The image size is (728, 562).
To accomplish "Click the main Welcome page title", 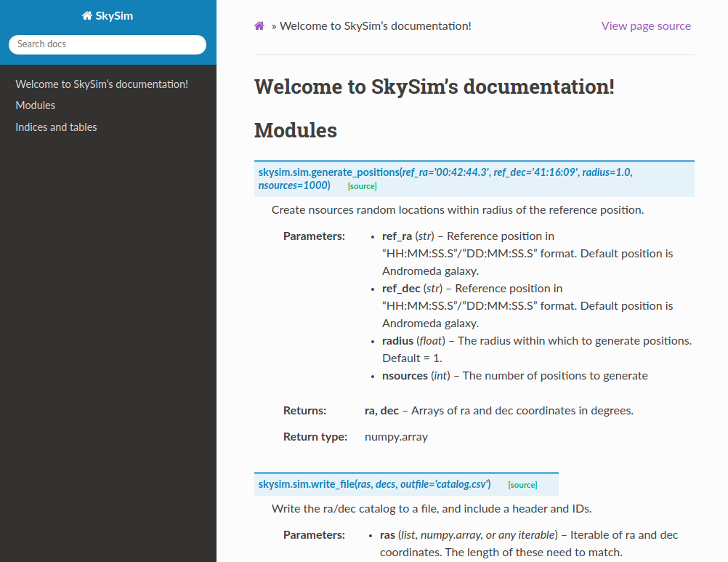I will 434,87.
